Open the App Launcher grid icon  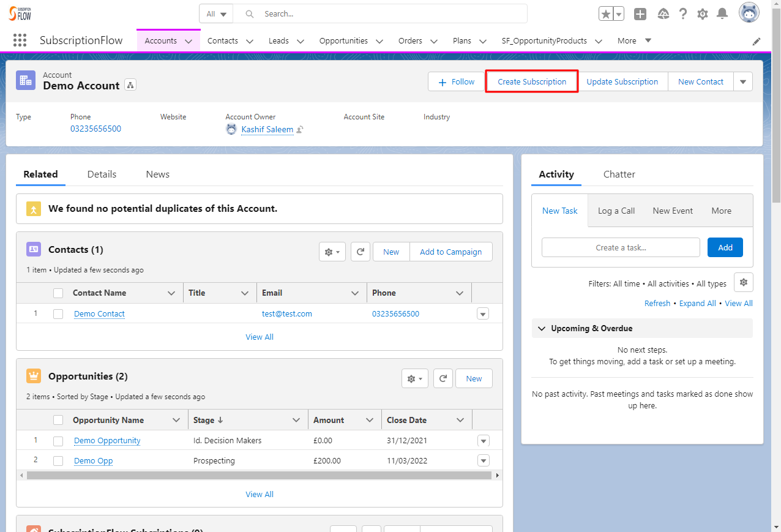(20, 40)
